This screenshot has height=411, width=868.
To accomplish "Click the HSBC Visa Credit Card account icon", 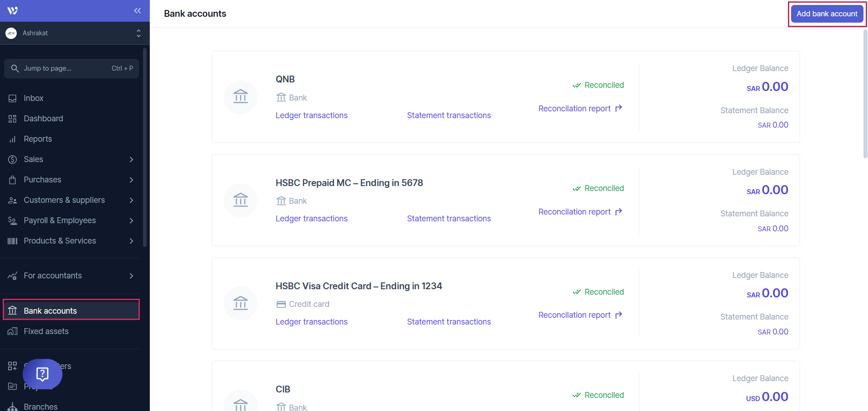I will (240, 303).
